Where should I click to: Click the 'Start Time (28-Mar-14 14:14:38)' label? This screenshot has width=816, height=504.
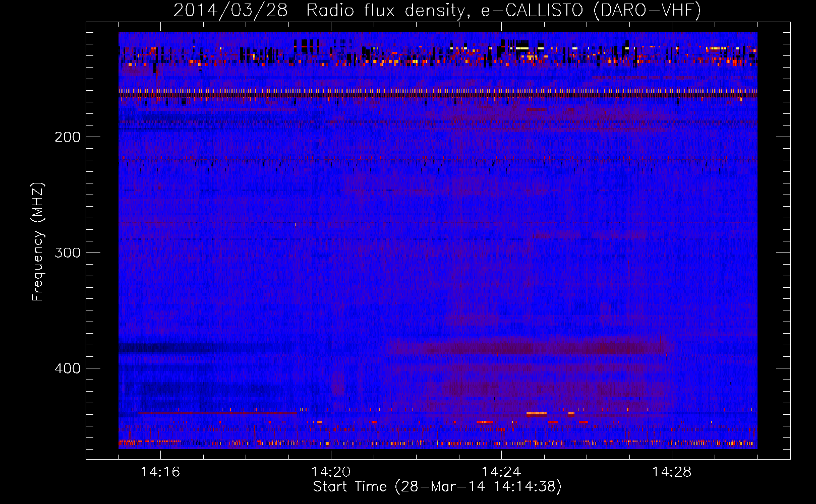tap(437, 487)
